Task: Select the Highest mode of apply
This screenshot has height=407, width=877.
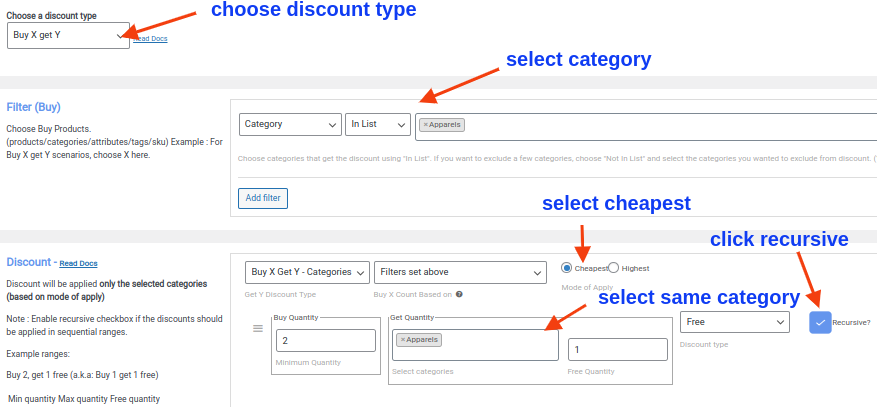Action: [614, 268]
